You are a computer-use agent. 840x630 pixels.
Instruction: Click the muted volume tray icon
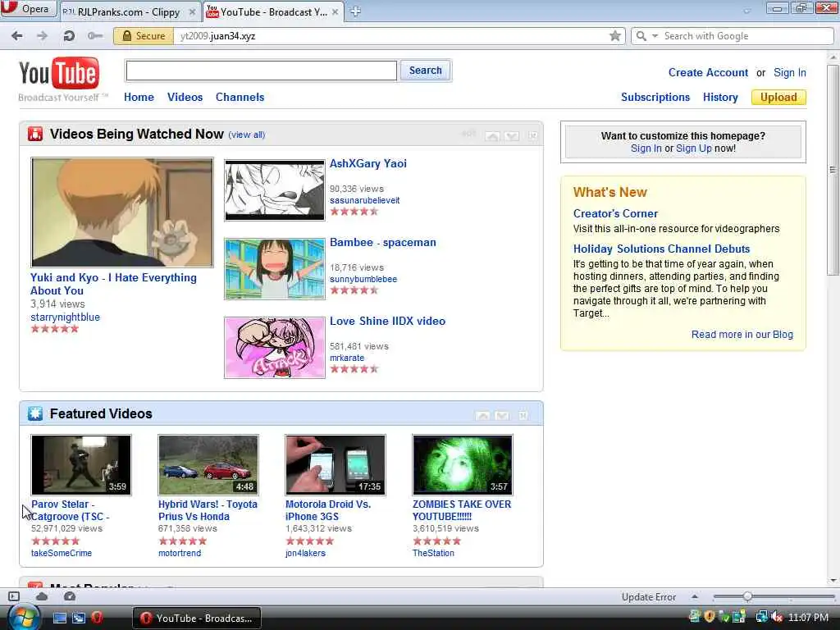777,617
